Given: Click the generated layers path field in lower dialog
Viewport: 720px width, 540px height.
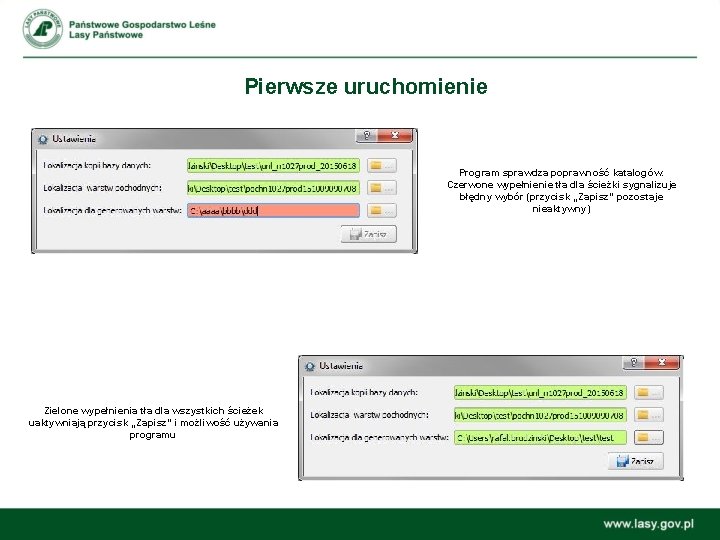Looking at the screenshot, I should (540, 437).
